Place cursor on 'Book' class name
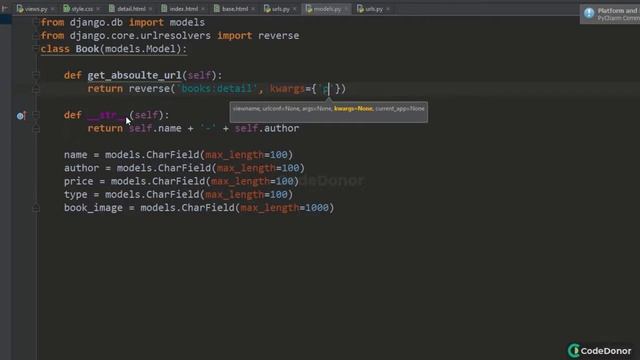This screenshot has width=640, height=360. (87, 49)
